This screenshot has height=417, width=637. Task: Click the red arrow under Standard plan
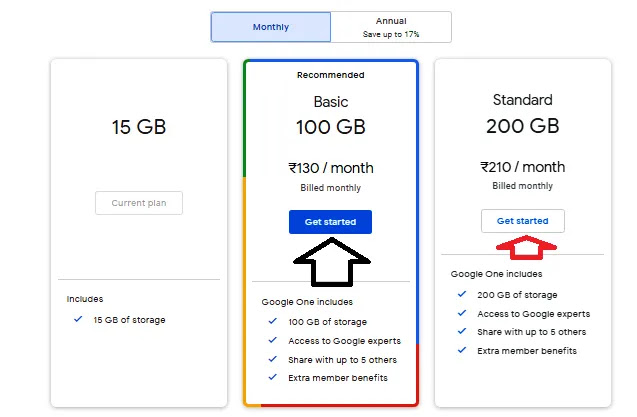click(x=526, y=247)
